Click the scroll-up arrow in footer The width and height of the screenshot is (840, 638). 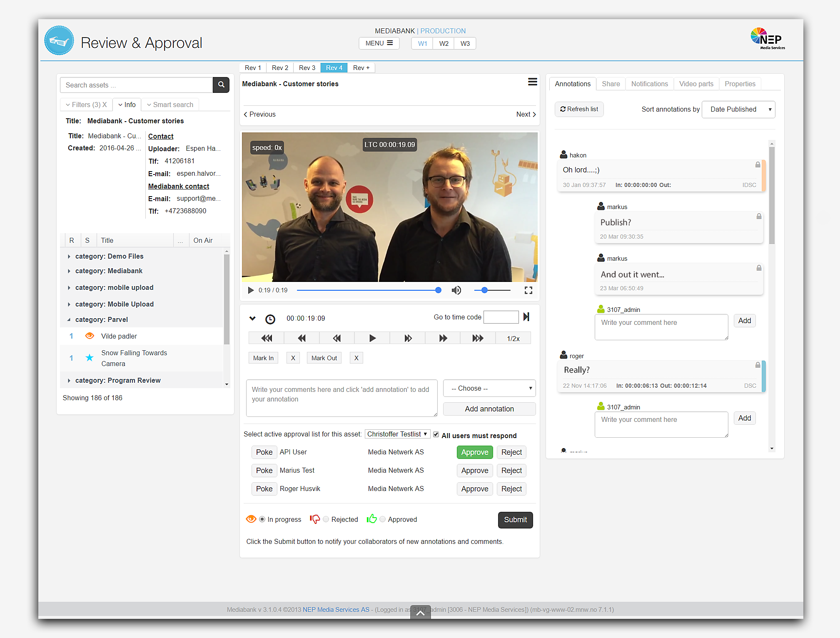(x=420, y=613)
